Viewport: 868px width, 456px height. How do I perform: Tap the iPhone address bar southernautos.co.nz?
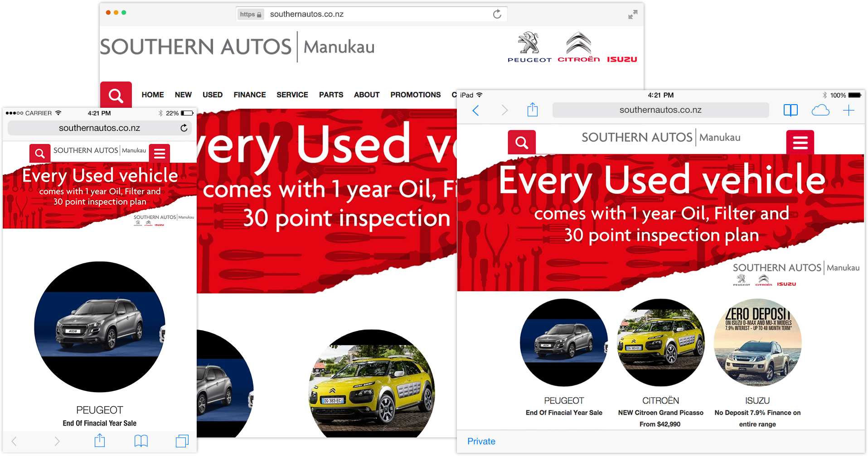(100, 128)
